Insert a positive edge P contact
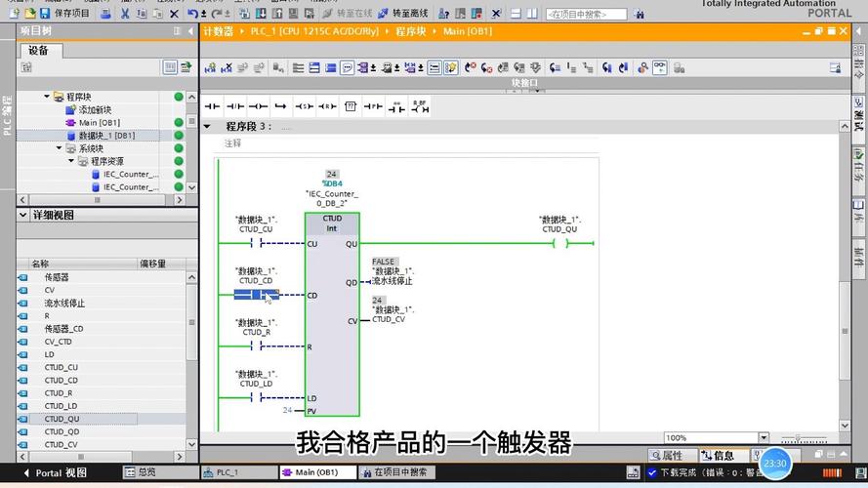 pyautogui.click(x=373, y=106)
